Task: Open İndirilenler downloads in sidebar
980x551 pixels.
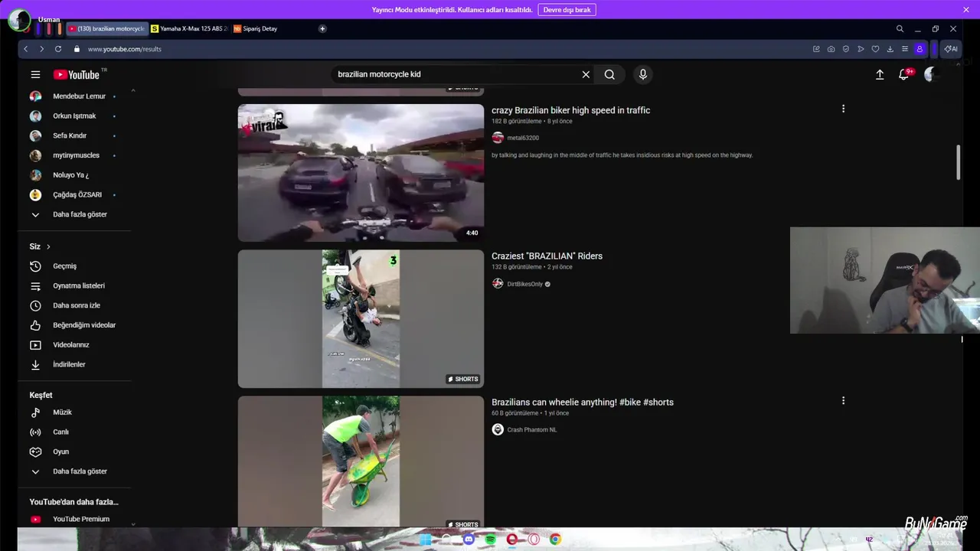Action: click(x=69, y=364)
